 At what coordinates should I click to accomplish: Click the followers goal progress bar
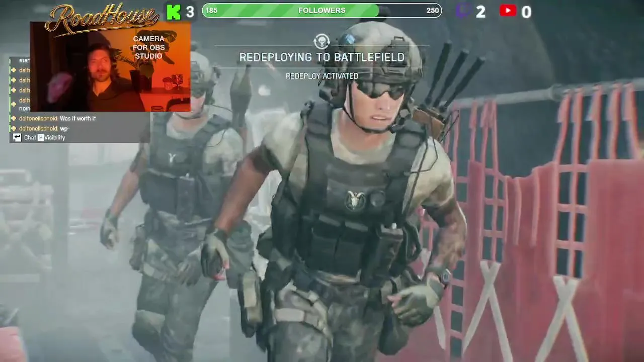coord(322,11)
